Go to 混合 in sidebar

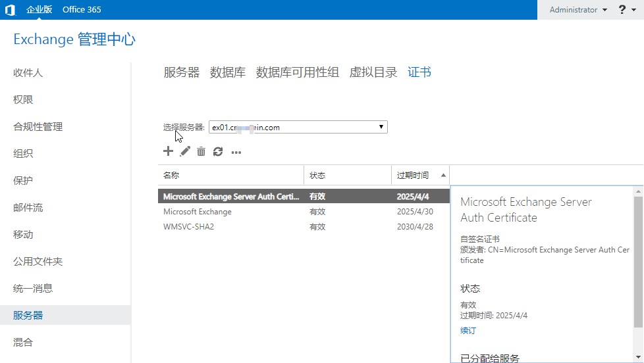pos(23,342)
